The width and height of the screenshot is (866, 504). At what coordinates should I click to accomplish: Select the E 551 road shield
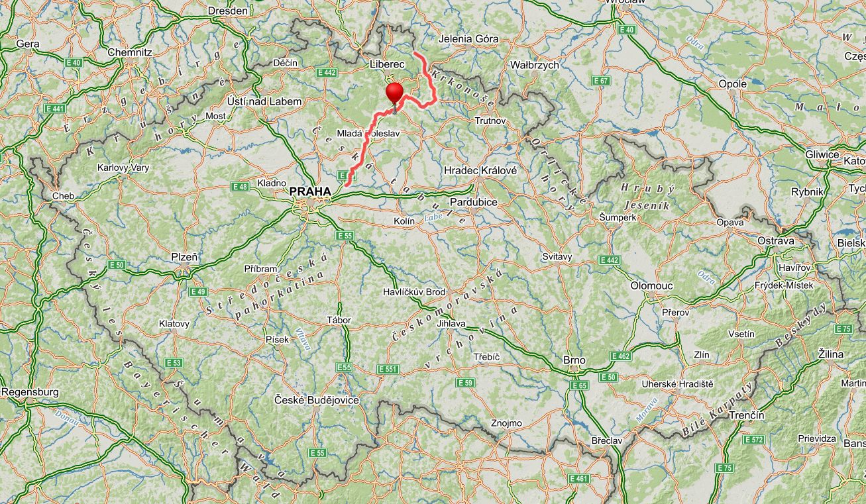click(387, 369)
